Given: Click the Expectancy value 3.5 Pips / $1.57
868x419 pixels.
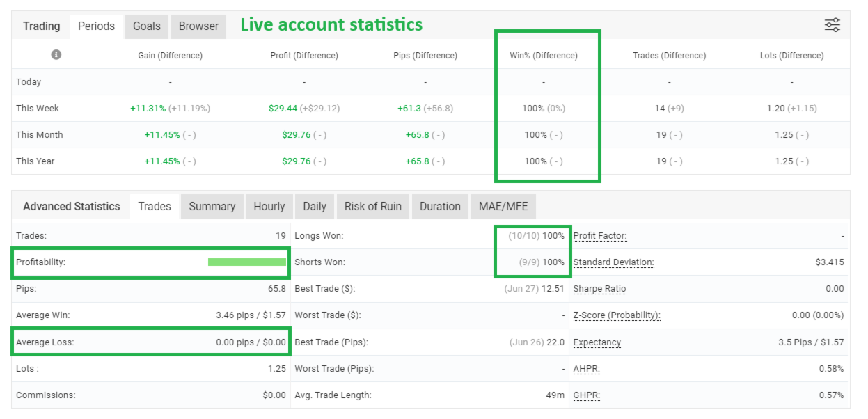Looking at the screenshot, I should click(x=810, y=342).
